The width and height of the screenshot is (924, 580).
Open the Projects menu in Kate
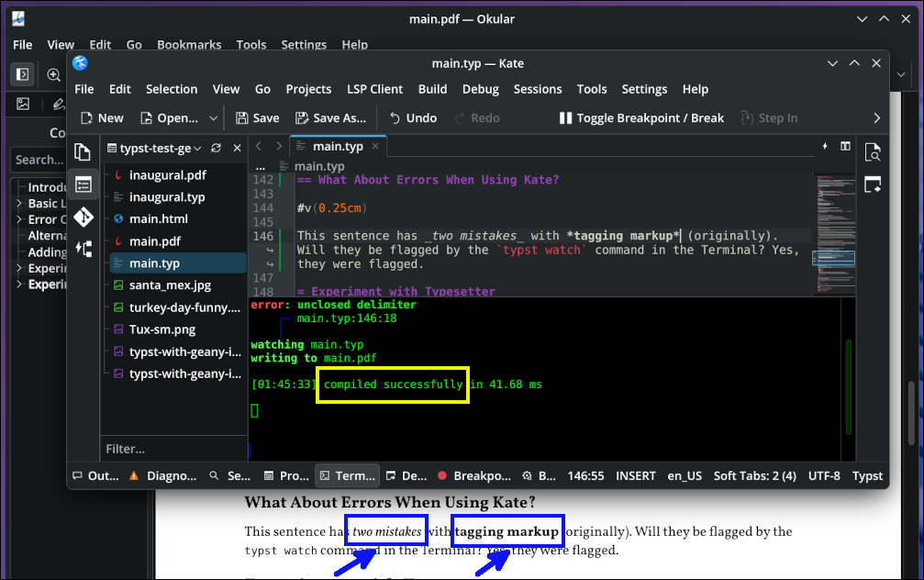(x=309, y=89)
